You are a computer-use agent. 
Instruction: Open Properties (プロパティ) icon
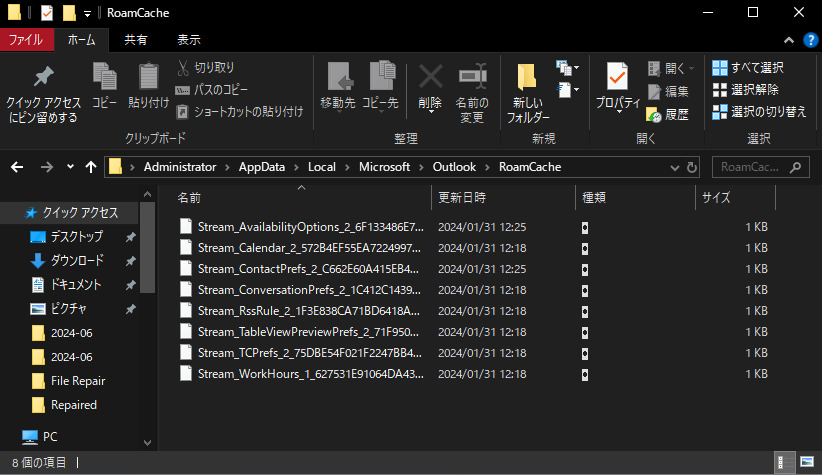[618, 87]
